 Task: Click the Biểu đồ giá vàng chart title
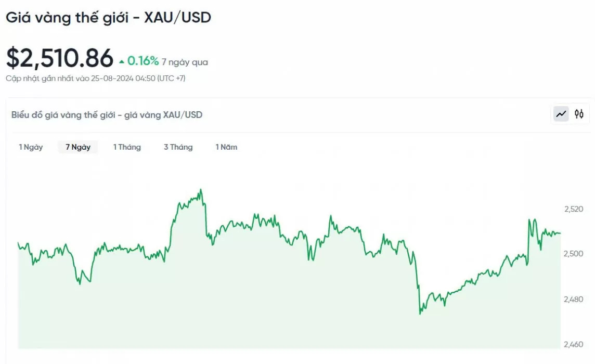click(x=107, y=114)
